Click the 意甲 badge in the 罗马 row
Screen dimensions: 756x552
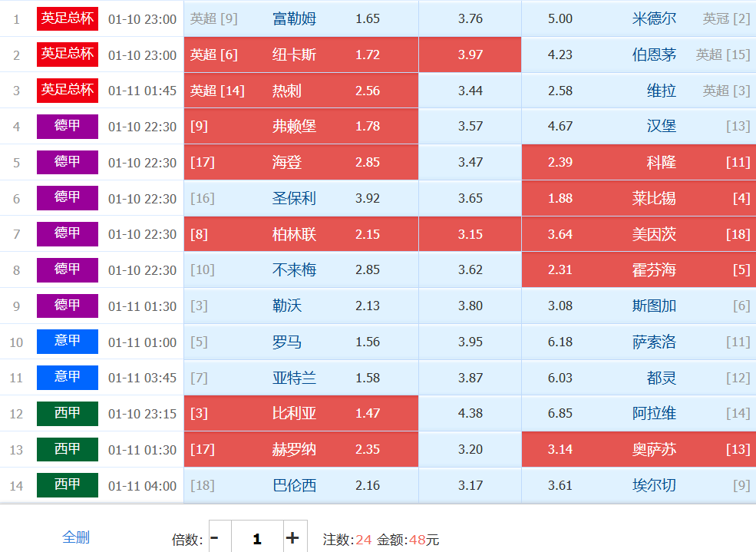point(68,342)
